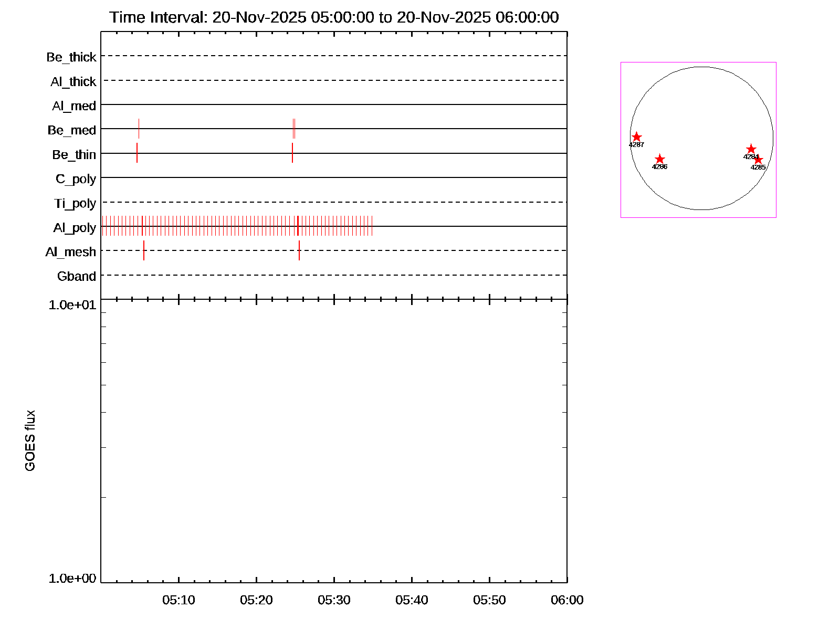
Task: Click the 1.0e+01 flux axis value
Action: tap(72, 305)
